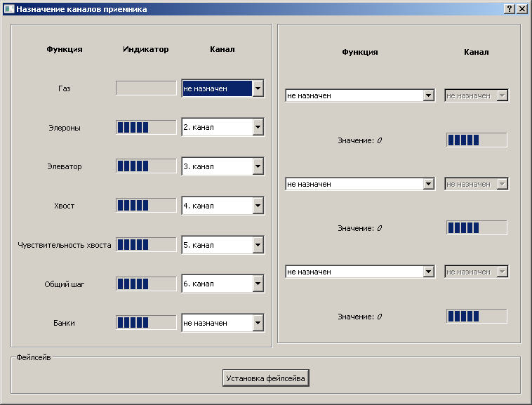532x405 pixels.
Task: Click the window icon in title bar
Action: 8,9
